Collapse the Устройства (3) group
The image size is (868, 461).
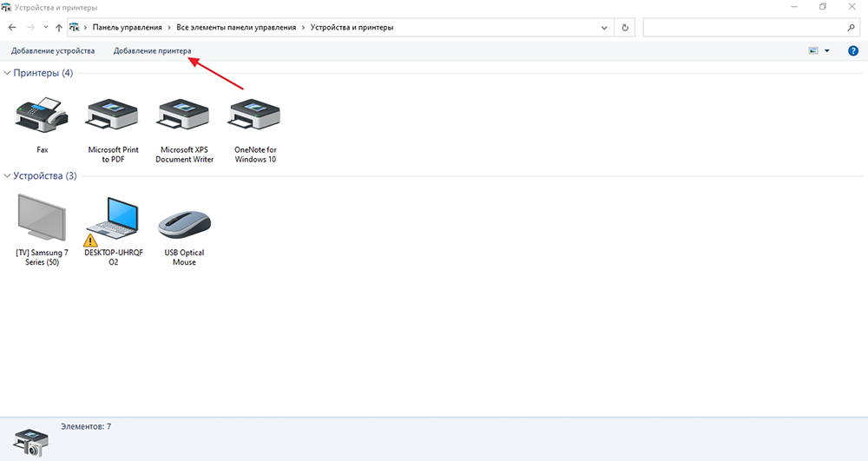click(x=7, y=175)
